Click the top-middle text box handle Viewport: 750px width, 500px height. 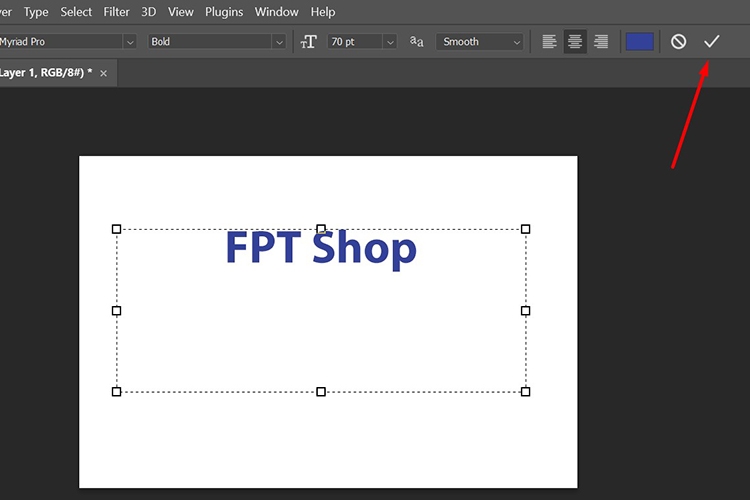pos(321,229)
